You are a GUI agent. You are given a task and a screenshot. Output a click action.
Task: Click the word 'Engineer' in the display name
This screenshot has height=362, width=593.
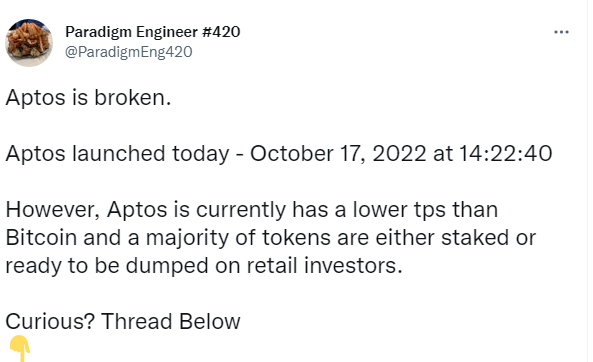(x=167, y=33)
